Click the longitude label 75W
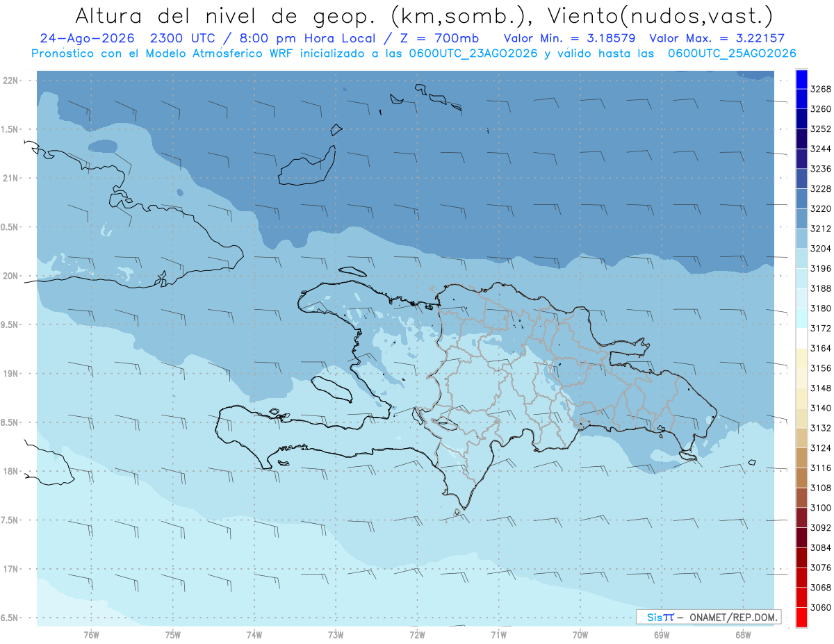The image size is (834, 644). 173,635
